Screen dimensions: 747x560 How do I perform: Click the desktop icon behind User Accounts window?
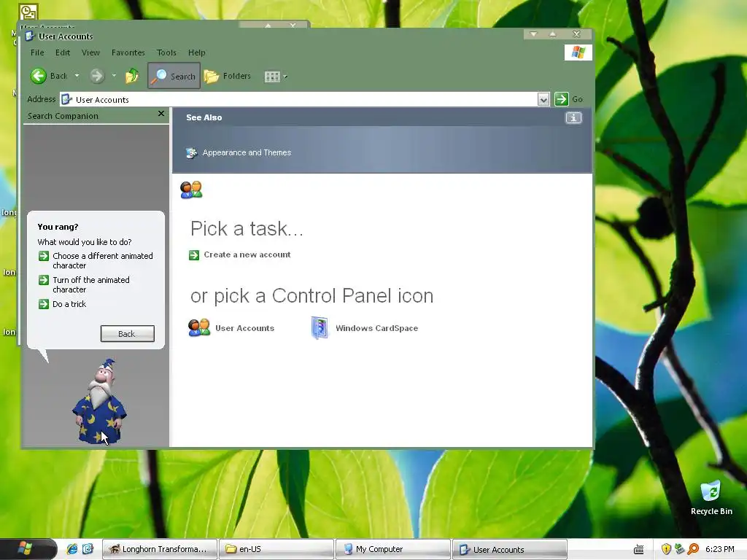[28, 12]
